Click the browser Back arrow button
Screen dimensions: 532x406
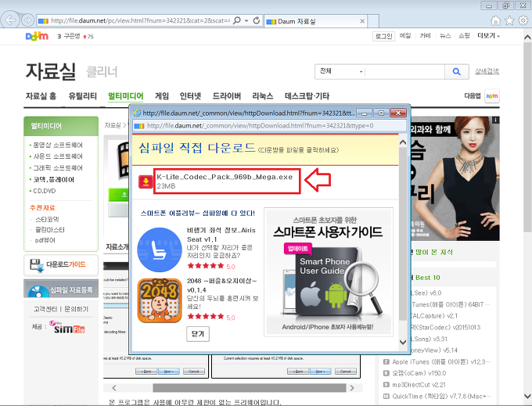[x=9, y=20]
